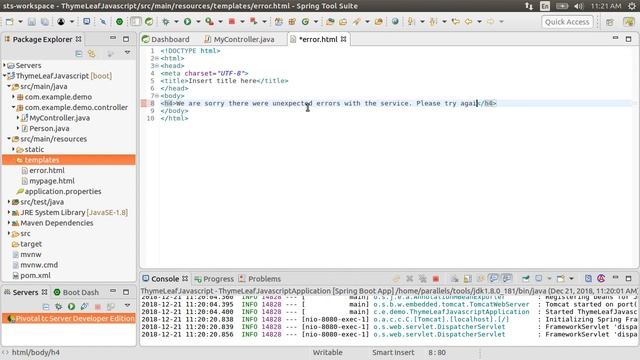The width and height of the screenshot is (640, 360).
Task: Expand the Maven Dependencies node
Action: point(9,222)
